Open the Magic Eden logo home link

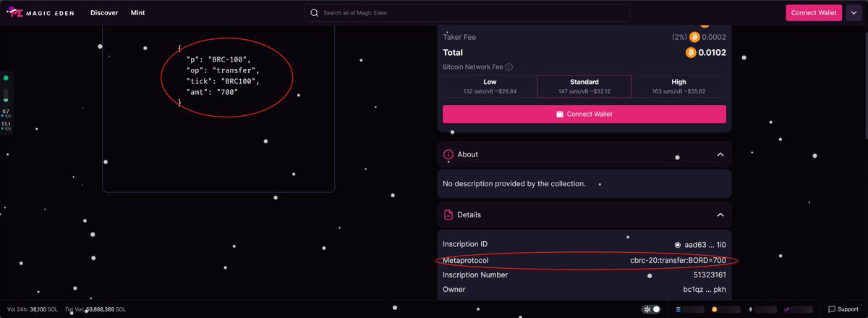42,13
